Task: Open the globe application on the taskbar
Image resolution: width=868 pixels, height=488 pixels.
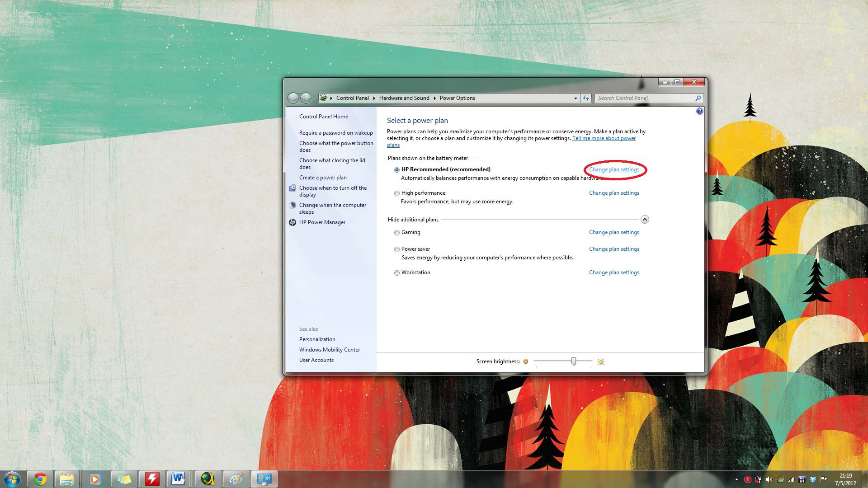Action: [x=208, y=479]
